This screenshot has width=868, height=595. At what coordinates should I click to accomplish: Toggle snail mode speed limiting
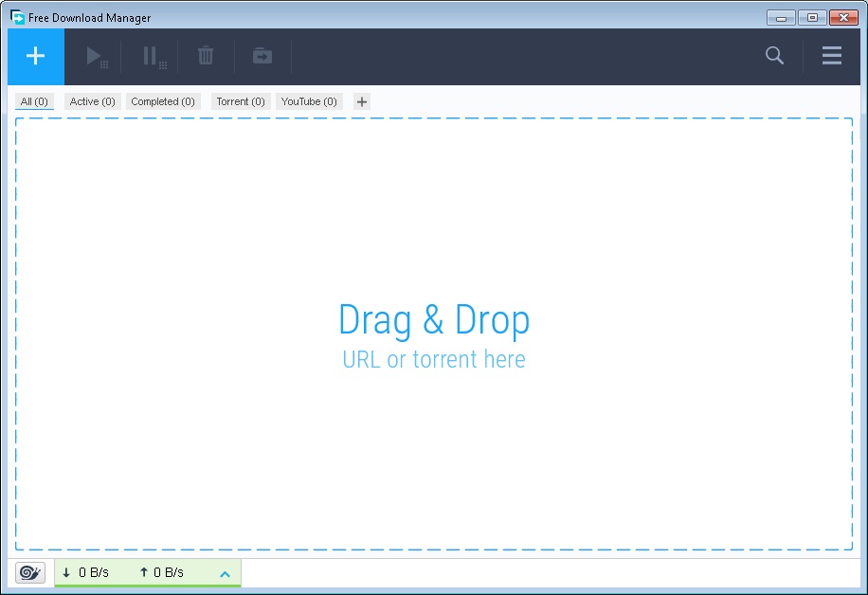point(28,572)
